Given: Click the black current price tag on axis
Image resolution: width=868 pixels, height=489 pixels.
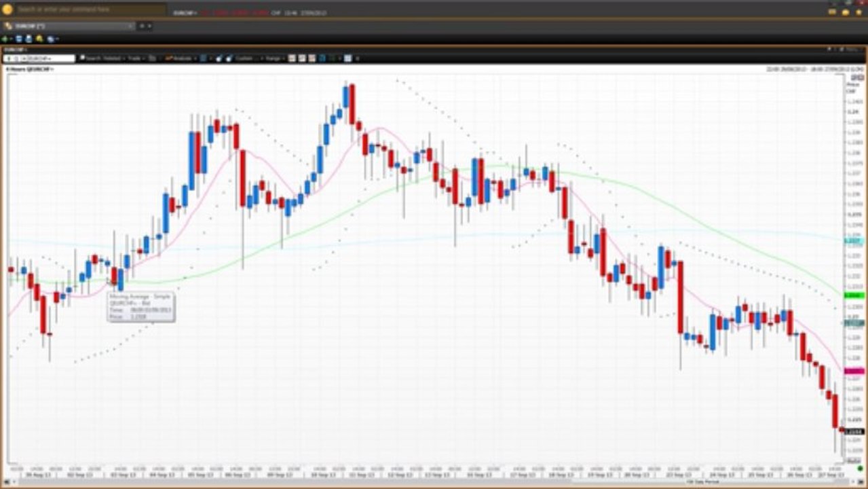Looking at the screenshot, I should (x=853, y=431).
